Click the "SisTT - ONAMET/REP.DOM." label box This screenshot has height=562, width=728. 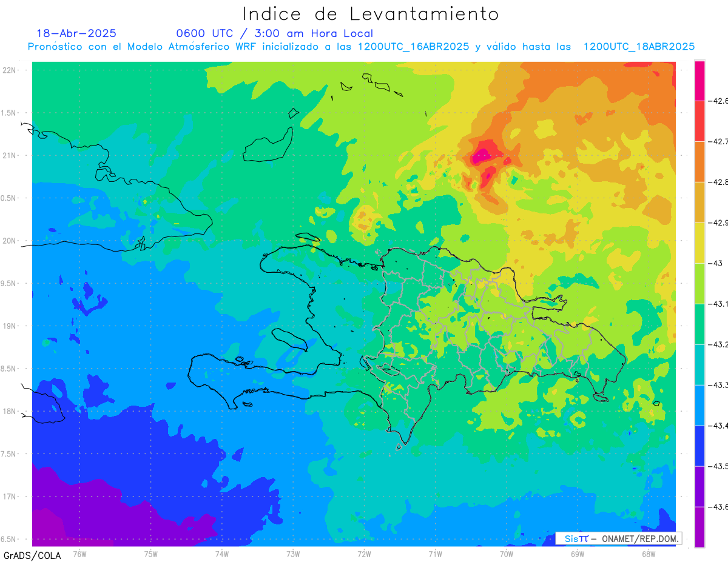tap(618, 538)
